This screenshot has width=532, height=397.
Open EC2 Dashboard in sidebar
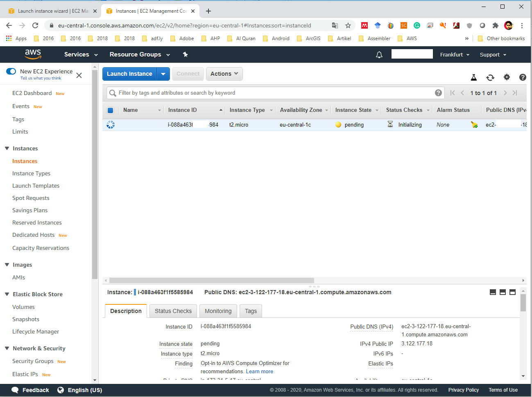tap(32, 93)
